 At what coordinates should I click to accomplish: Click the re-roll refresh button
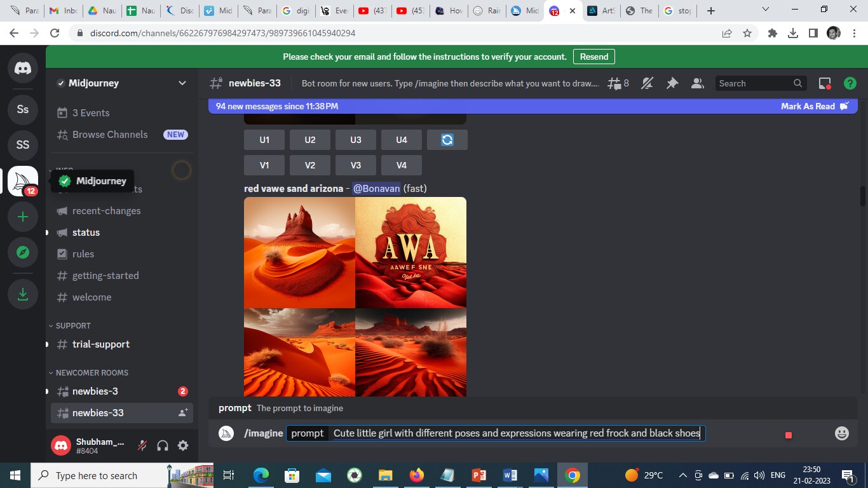(447, 140)
